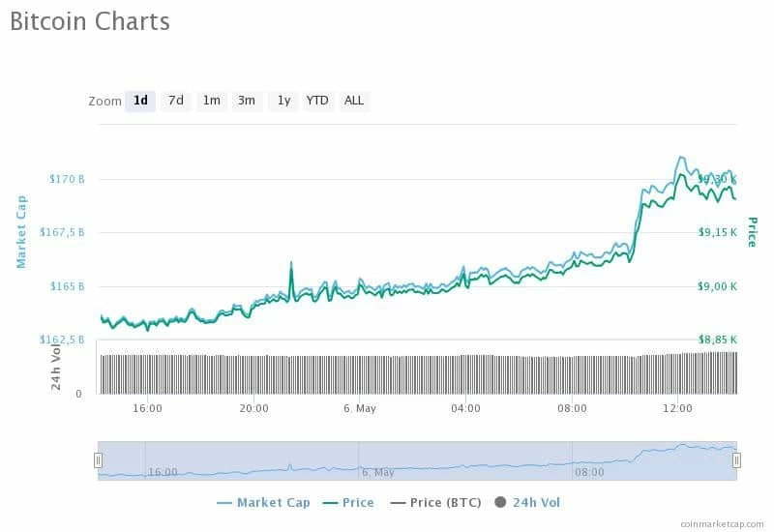This screenshot has width=774, height=532.
Task: Click the left navigator range handle
Action: 98,460
